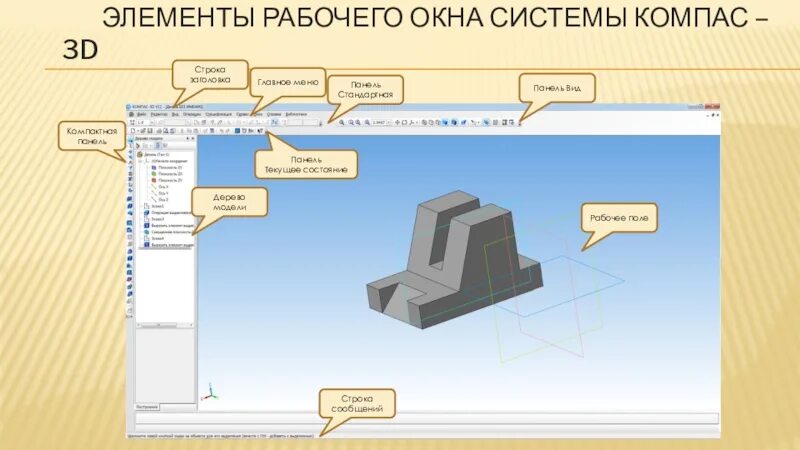Open the step value dropdown arrow
The image size is (800, 450).
tap(152, 122)
